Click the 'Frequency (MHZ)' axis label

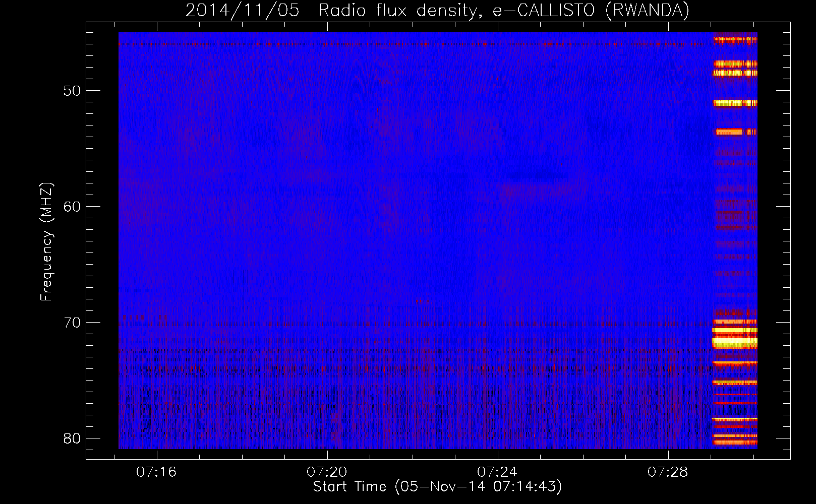click(46, 242)
